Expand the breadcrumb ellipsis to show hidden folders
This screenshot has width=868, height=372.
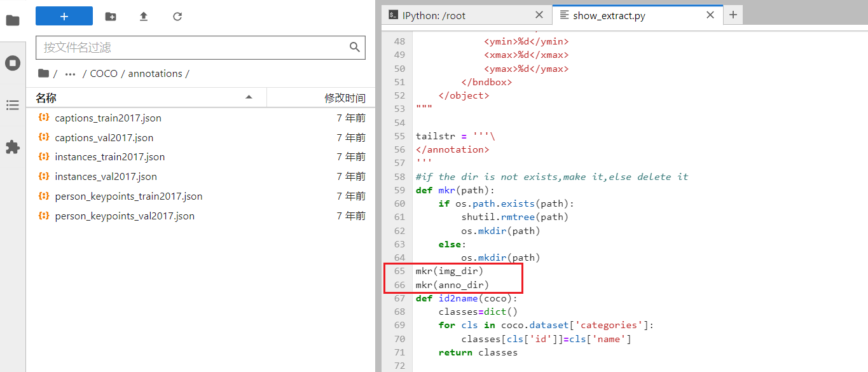click(x=70, y=73)
